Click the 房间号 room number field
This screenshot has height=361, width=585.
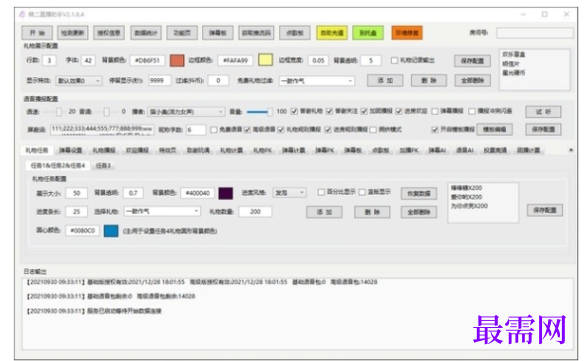click(x=534, y=33)
